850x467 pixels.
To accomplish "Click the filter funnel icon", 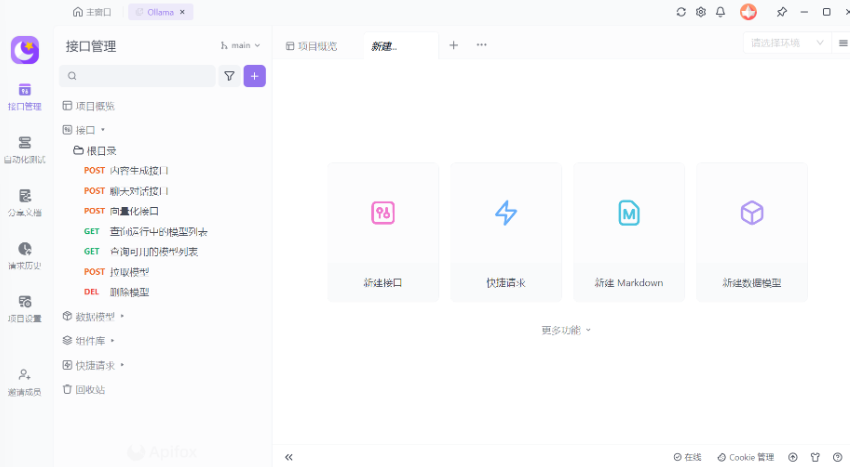I will [x=229, y=76].
